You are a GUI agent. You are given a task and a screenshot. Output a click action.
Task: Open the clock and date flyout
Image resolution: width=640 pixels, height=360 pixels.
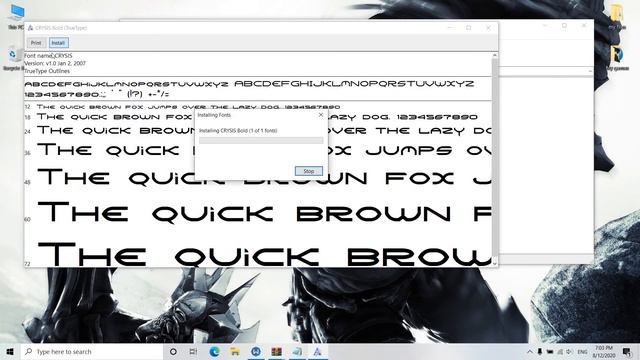604,351
